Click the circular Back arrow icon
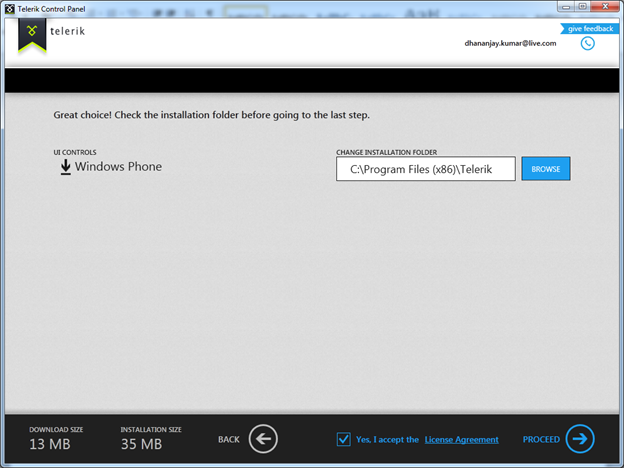The image size is (624, 468). tap(263, 439)
